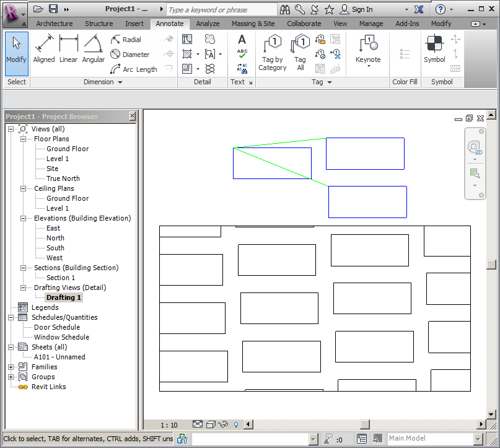Image resolution: width=500 pixels, height=448 pixels.
Task: Switch to the Insert ribbon tab
Action: click(x=134, y=24)
